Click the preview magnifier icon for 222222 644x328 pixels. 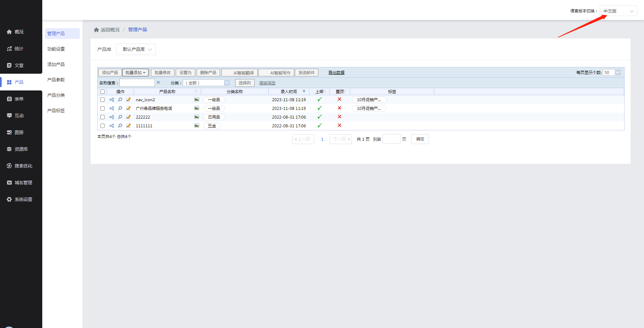120,117
